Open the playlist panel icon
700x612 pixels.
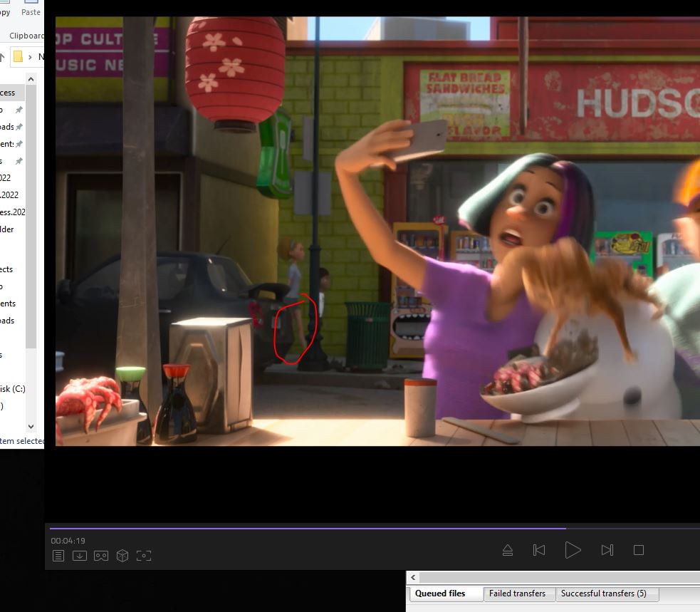click(58, 556)
